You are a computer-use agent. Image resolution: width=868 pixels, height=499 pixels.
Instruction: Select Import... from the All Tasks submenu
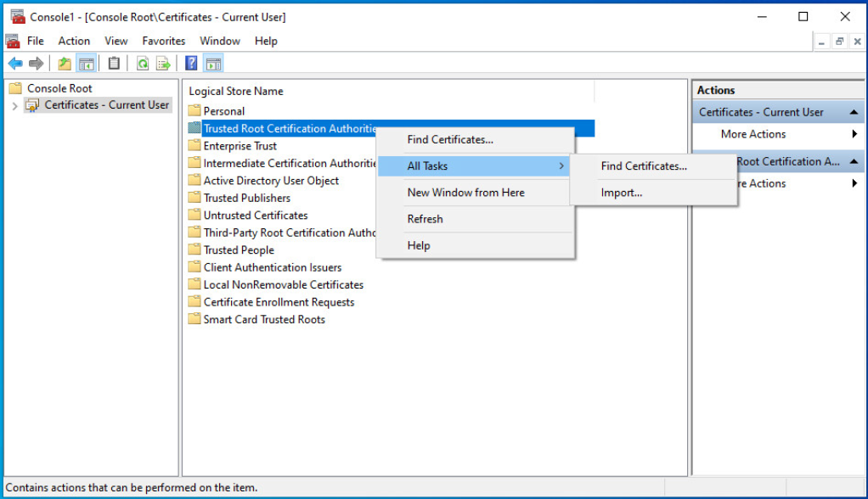point(622,193)
